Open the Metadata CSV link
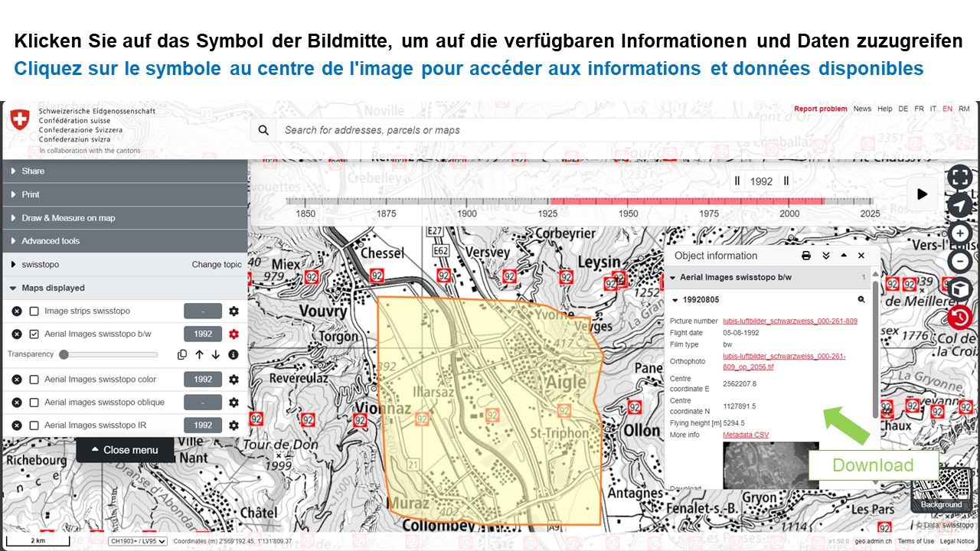This screenshot has width=980, height=551. 746,435
